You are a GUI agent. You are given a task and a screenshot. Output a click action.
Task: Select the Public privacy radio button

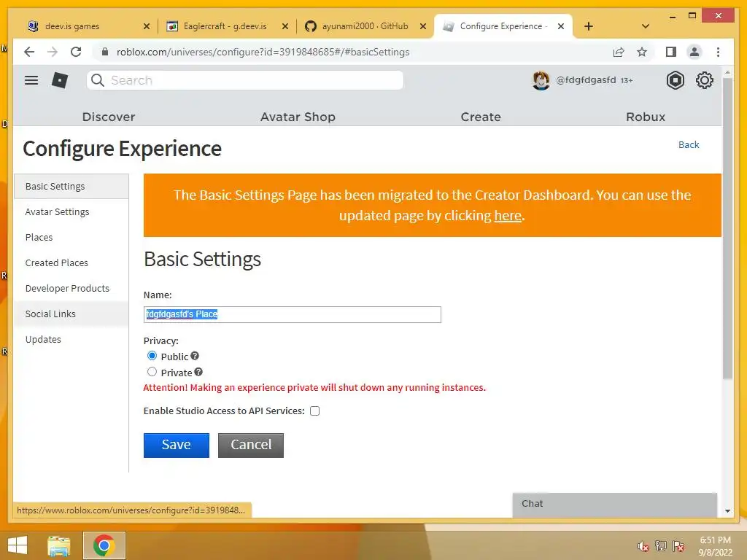pos(152,356)
